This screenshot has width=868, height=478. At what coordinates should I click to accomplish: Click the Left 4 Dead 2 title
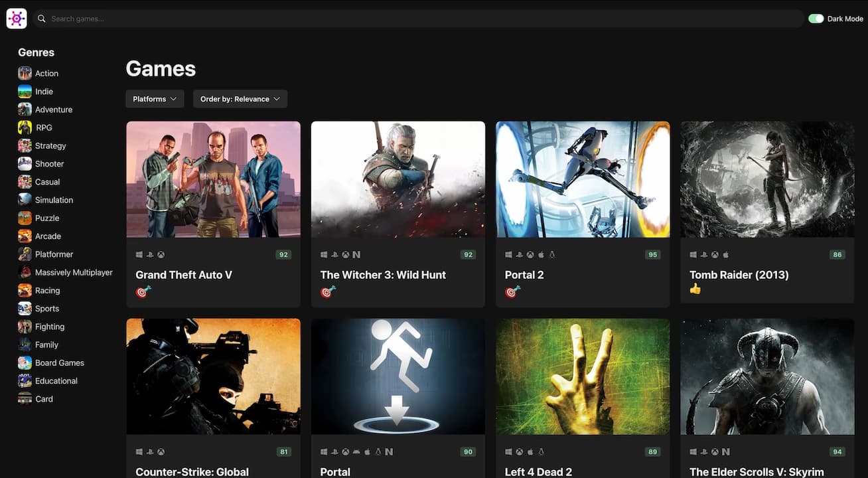[x=538, y=472]
